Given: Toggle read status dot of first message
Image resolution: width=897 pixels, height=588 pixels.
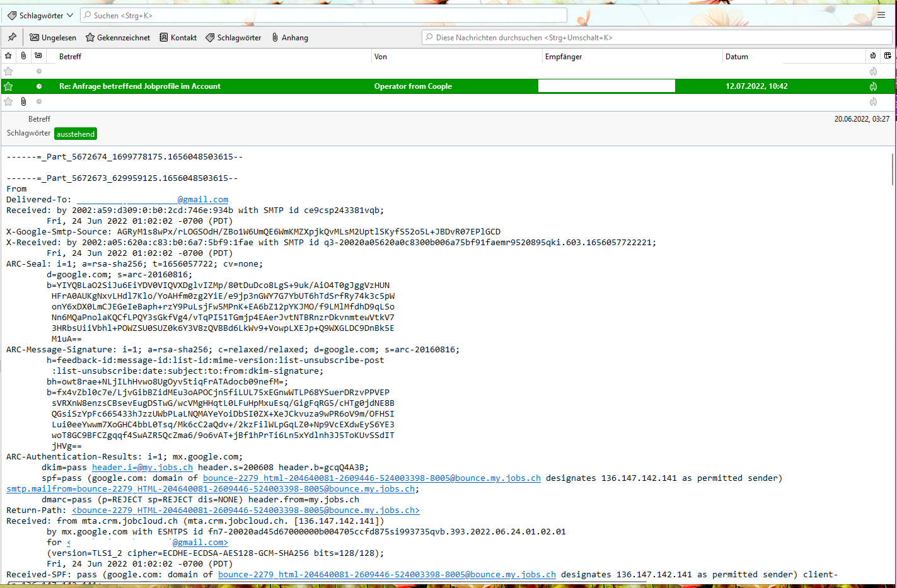Looking at the screenshot, I should pyautogui.click(x=39, y=71).
